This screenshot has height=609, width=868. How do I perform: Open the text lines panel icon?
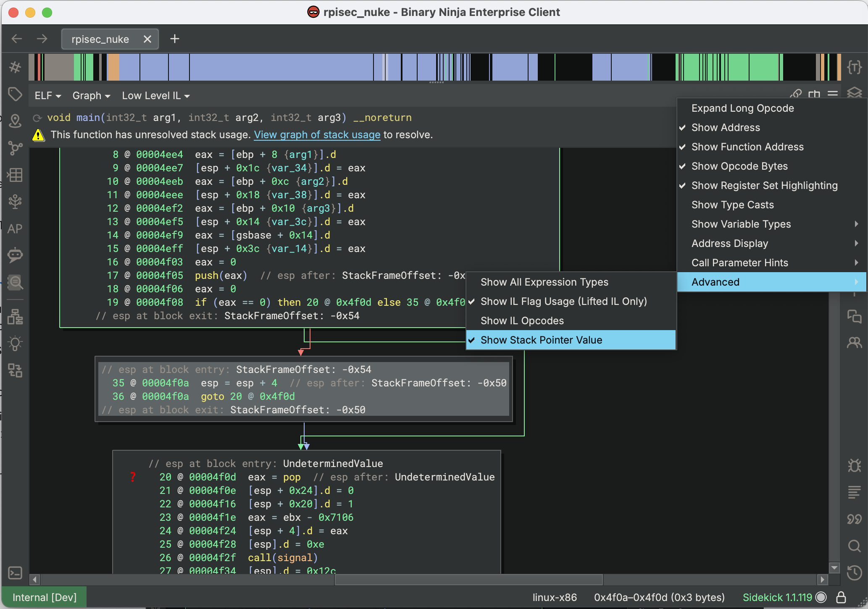coord(854,492)
